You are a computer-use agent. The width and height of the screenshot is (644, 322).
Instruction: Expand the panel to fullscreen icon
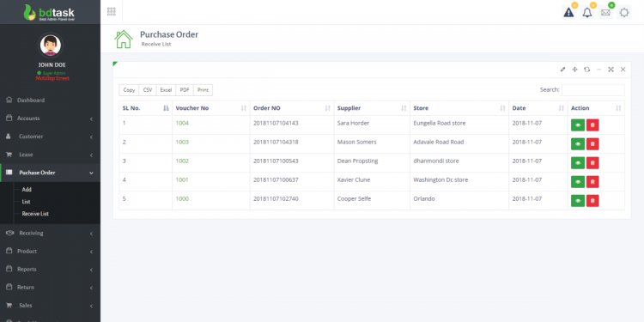coord(611,70)
